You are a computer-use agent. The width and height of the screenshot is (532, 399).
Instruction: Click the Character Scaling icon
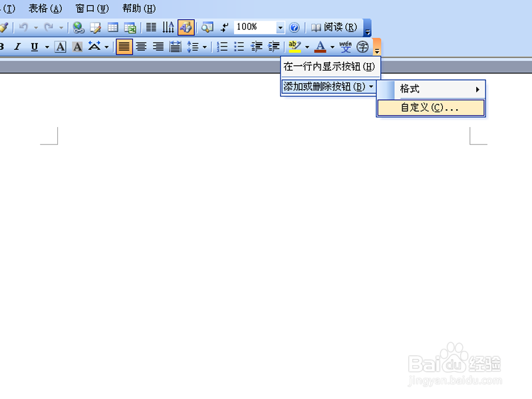tap(94, 46)
